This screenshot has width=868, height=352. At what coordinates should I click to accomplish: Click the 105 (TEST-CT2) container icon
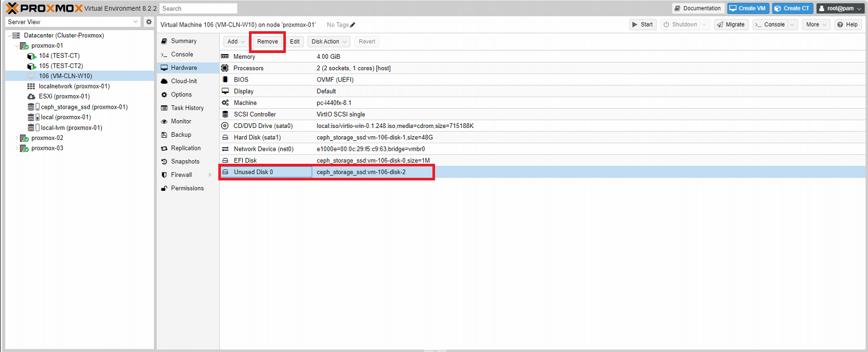[31, 66]
